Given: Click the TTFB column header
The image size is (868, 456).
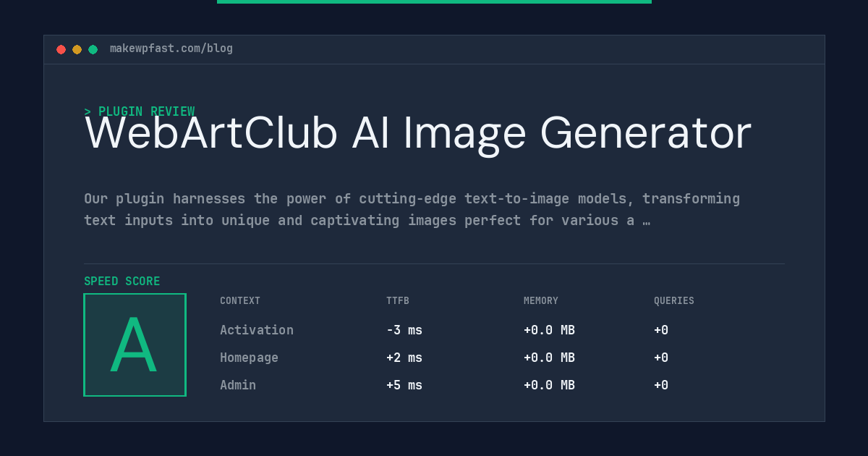Looking at the screenshot, I should coord(398,301).
